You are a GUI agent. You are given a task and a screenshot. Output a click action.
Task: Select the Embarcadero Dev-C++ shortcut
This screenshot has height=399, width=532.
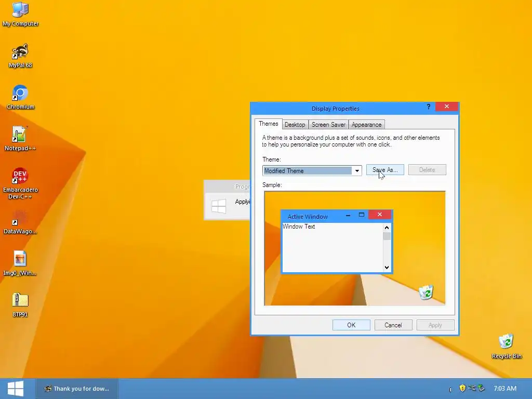[x=20, y=183]
